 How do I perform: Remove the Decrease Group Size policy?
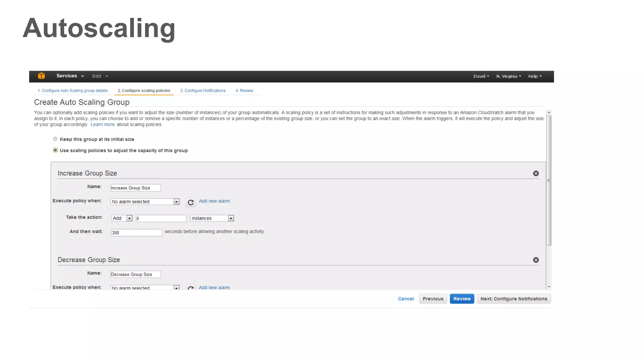[x=536, y=260]
